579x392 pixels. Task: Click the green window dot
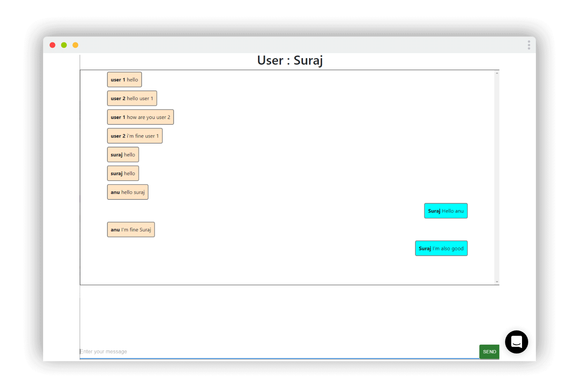pyautogui.click(x=64, y=45)
